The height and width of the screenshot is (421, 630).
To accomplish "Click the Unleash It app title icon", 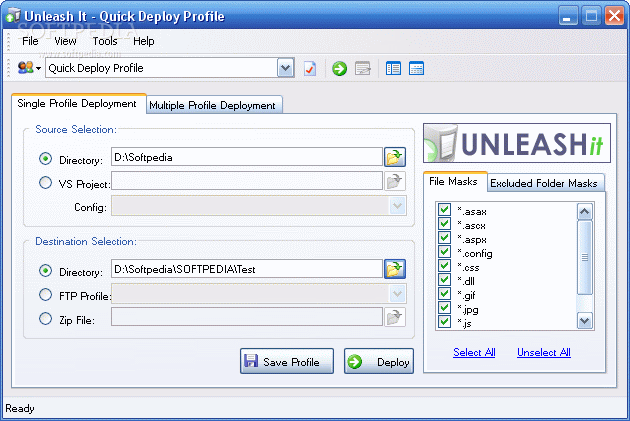I will pyautogui.click(x=12, y=16).
